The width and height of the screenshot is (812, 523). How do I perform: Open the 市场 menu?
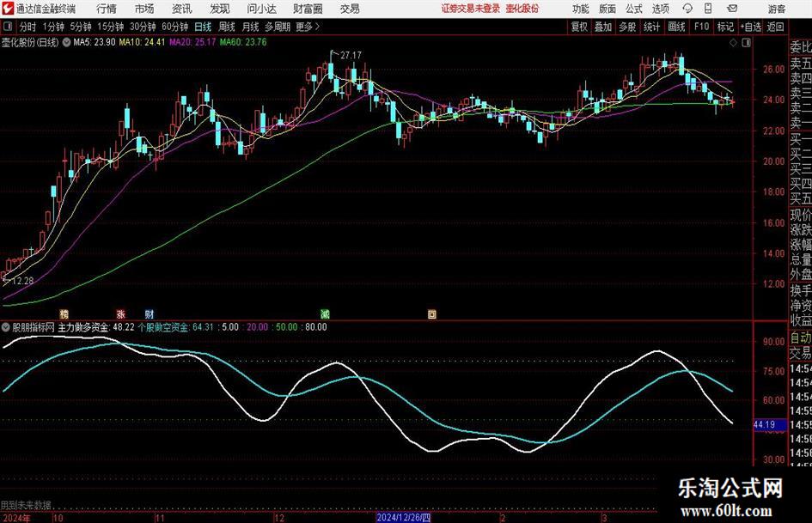[144, 9]
